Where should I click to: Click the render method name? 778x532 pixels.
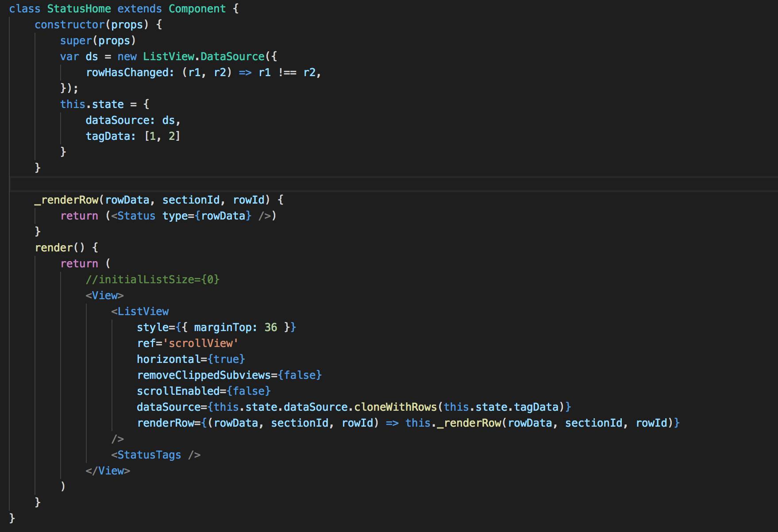pos(54,248)
